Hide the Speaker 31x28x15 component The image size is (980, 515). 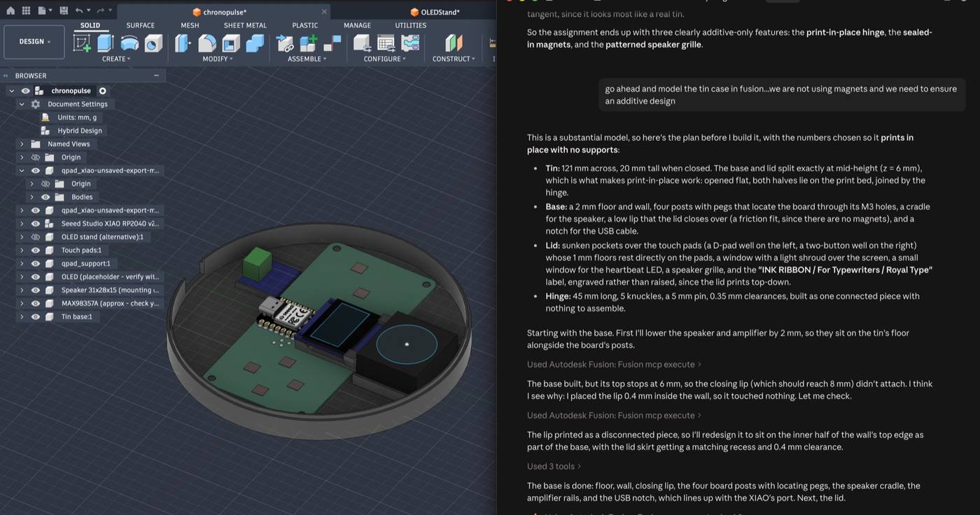[x=36, y=290]
